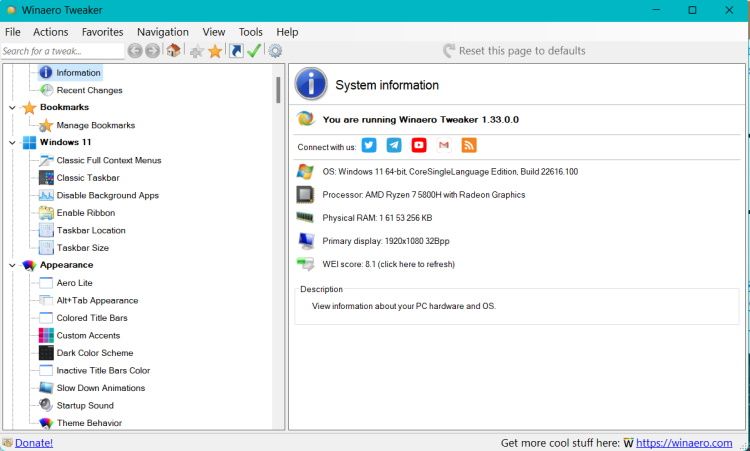Collapse the Bookmarks tree section
Image resolution: width=750 pixels, height=451 pixels.
coord(12,108)
